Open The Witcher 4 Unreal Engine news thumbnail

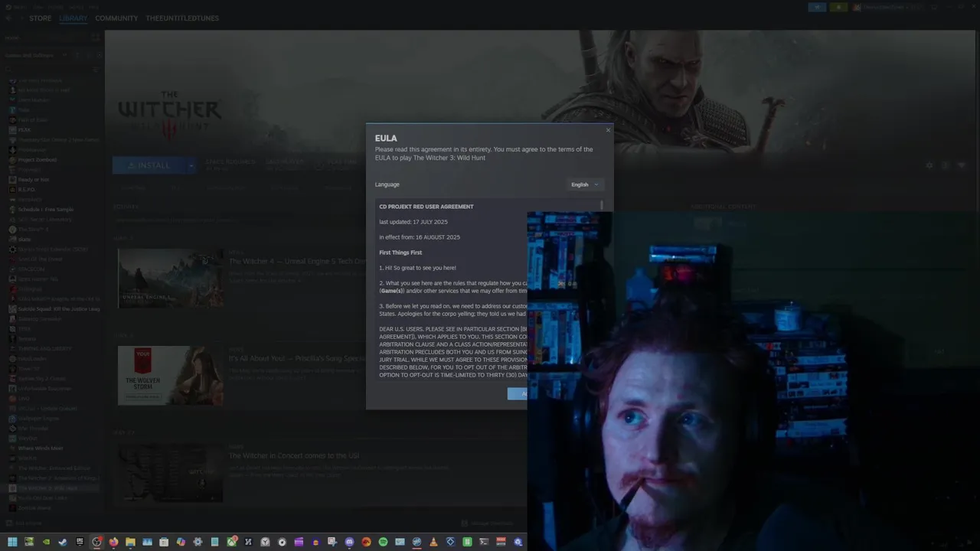171,277
